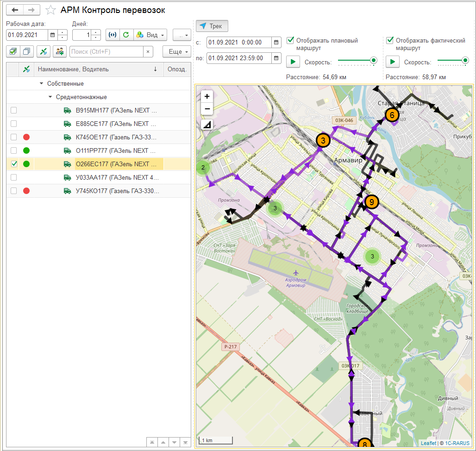This screenshot has height=451, width=476.
Task: Open the Вид dropdown menu
Action: tap(150, 35)
